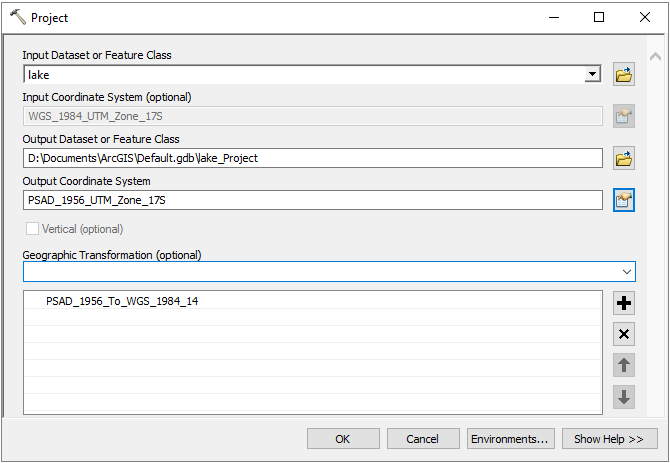Open the Environments settings button

[x=510, y=438]
